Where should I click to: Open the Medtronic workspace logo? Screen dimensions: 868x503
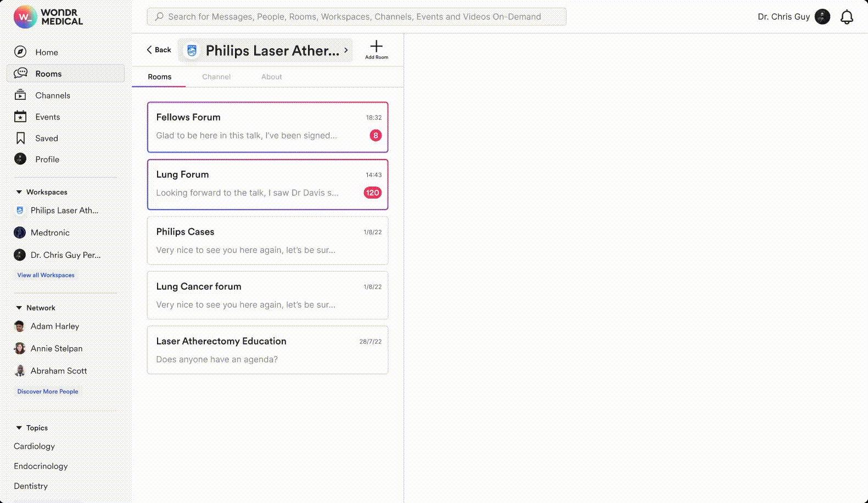coord(20,233)
